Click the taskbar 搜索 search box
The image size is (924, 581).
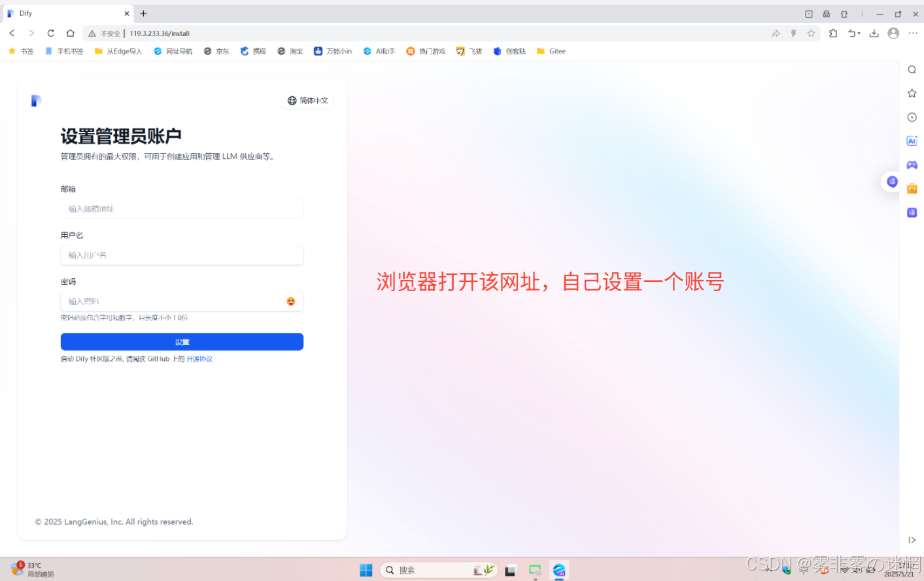click(439, 570)
